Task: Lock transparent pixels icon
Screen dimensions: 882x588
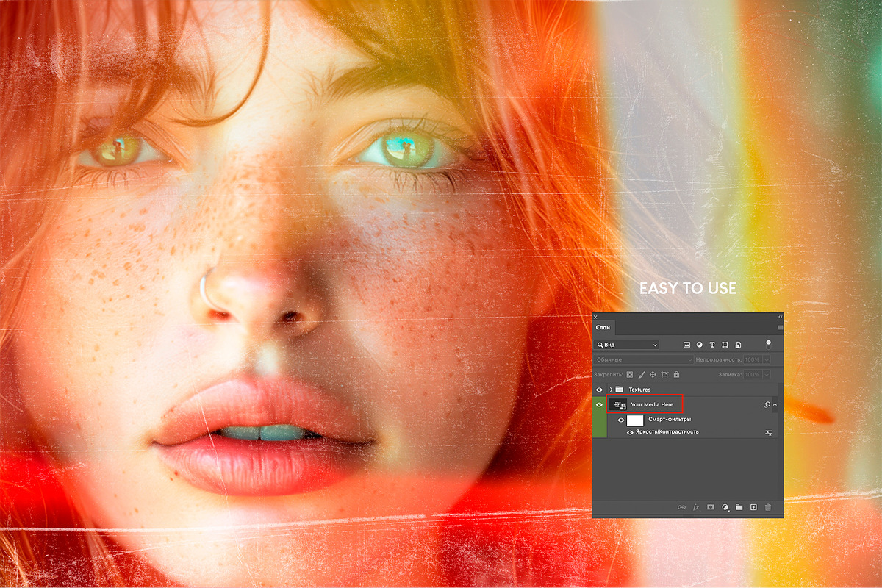Action: click(630, 375)
